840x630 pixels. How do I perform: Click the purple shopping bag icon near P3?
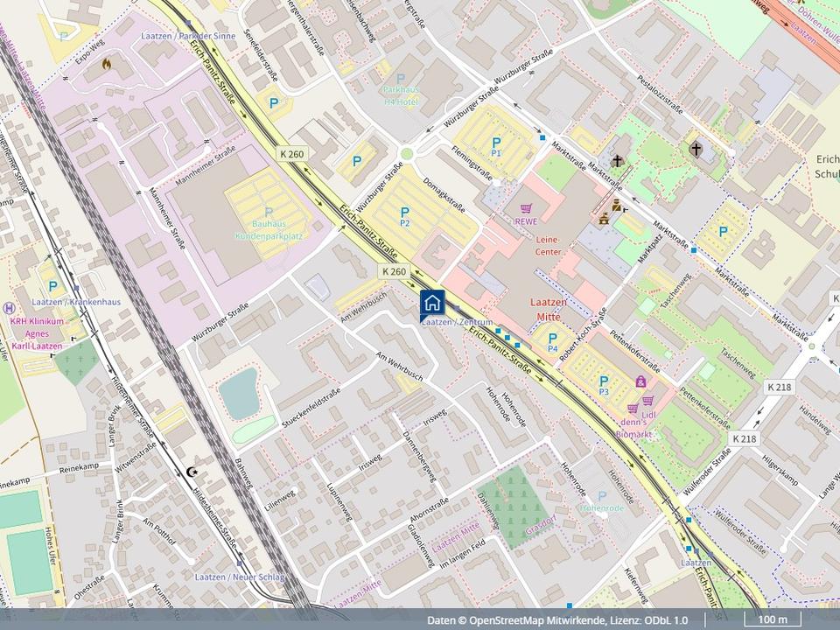pyautogui.click(x=641, y=381)
